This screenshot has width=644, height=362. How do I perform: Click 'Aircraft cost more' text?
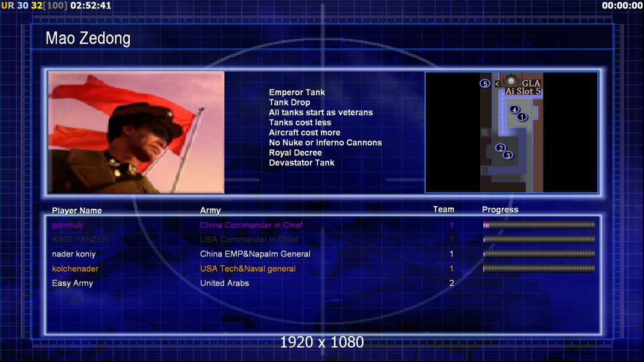coord(304,132)
